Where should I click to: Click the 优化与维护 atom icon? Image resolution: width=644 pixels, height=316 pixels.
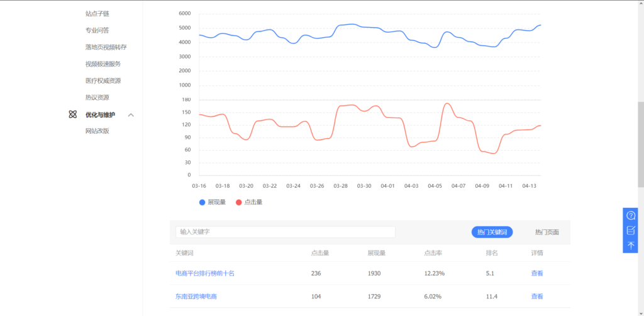73,114
